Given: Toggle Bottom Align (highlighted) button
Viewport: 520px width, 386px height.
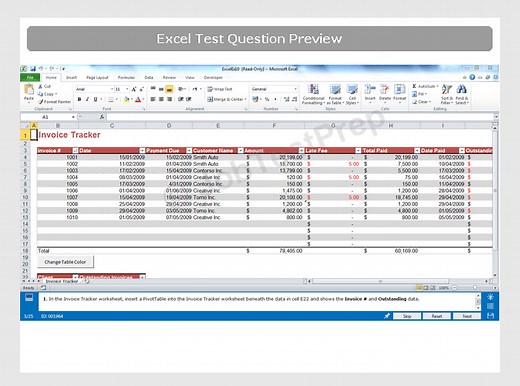Looking at the screenshot, I should 169,89.
